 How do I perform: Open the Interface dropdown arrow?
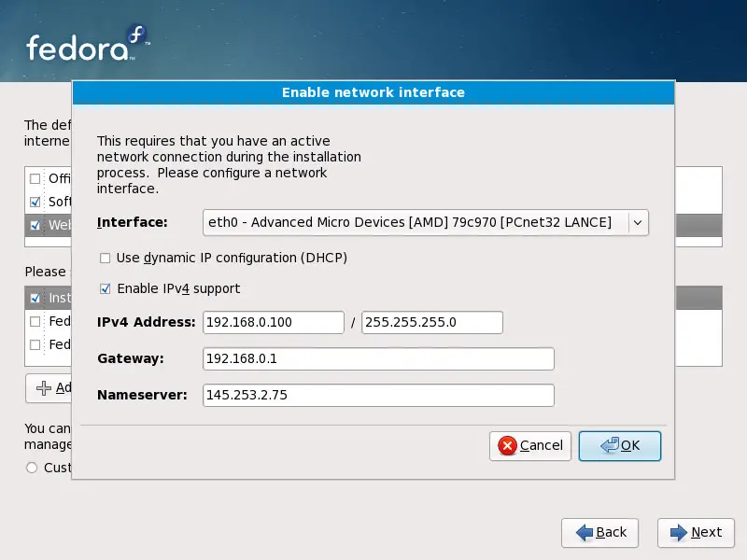pyautogui.click(x=638, y=222)
